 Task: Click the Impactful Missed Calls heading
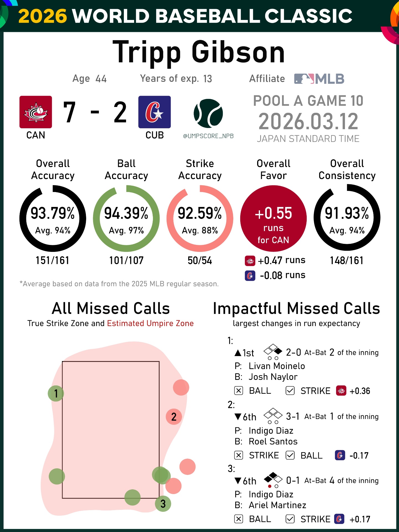(x=296, y=308)
